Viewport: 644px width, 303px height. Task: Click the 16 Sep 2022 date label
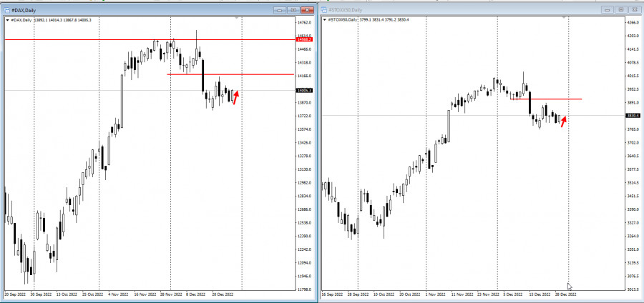[332, 294]
